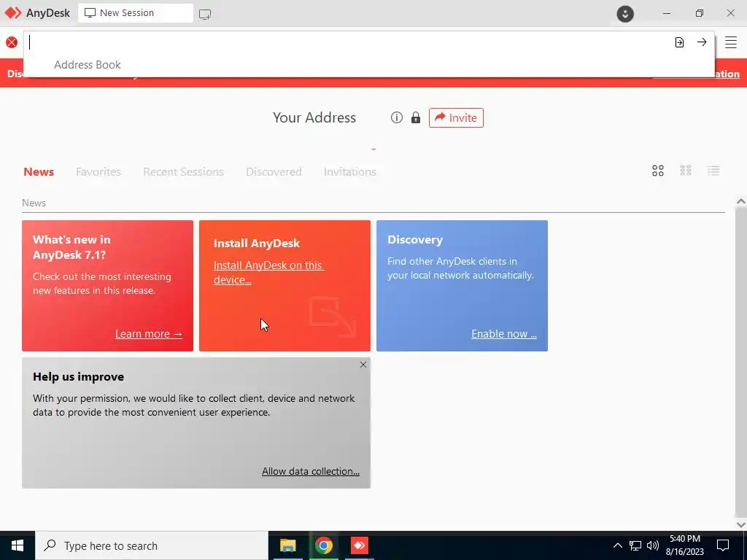Image resolution: width=747 pixels, height=560 pixels.
Task: Click the Windows taskbar search box
Action: point(152,545)
